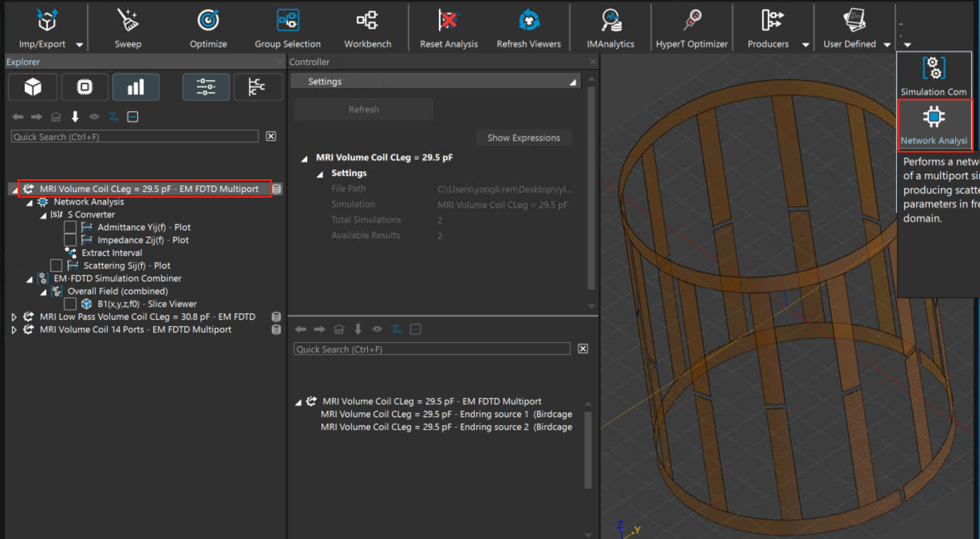Click the Controller panel vertical scrollbar
The image size is (980, 539).
pyautogui.click(x=591, y=188)
